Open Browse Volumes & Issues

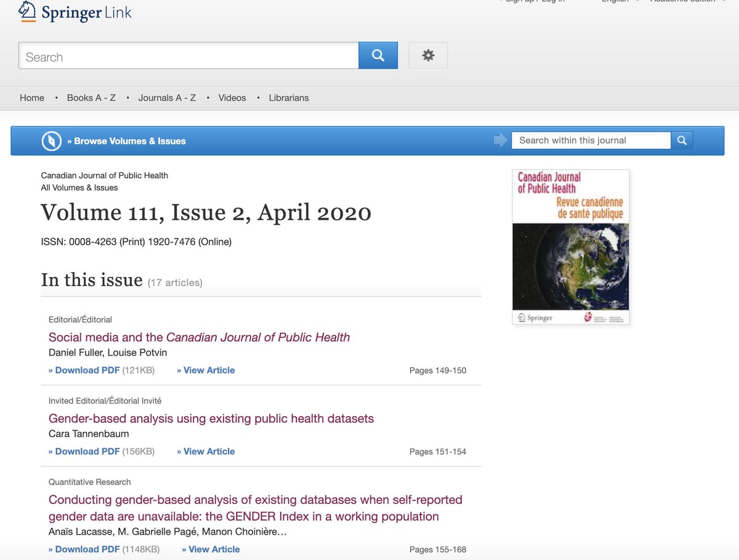tap(126, 141)
